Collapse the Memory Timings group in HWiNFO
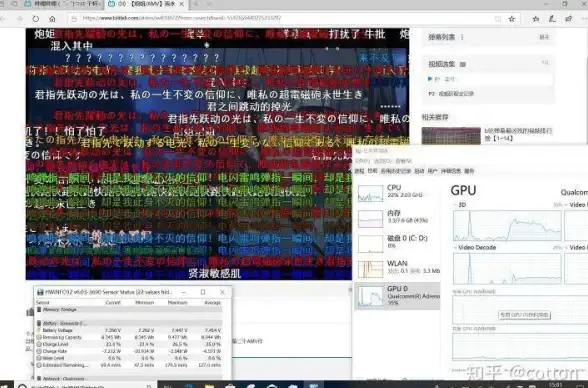 pos(39,310)
